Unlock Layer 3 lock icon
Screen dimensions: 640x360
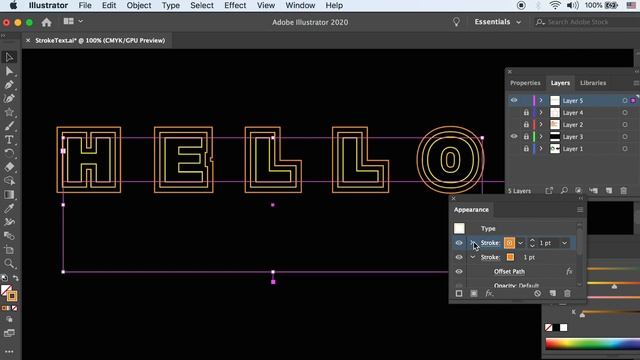(526, 137)
